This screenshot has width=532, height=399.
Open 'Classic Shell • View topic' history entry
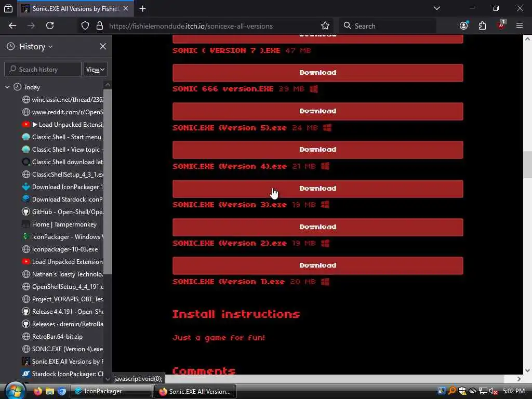pos(63,150)
